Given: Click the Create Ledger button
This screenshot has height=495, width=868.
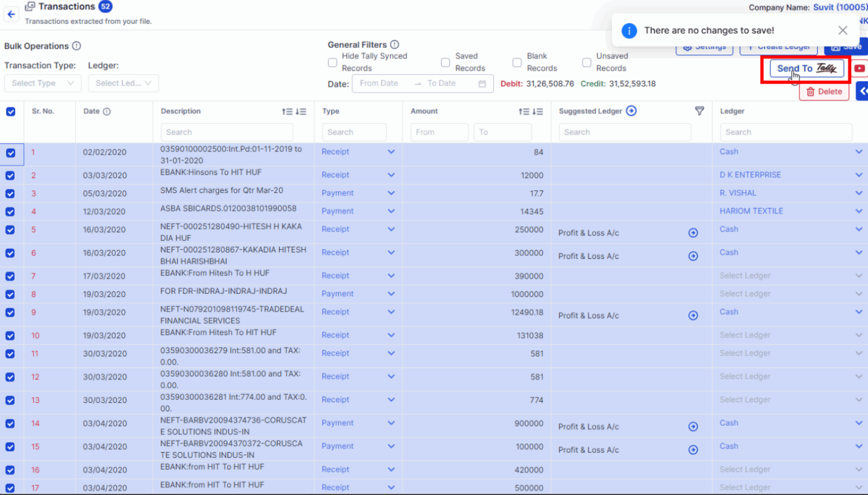Looking at the screenshot, I should click(x=778, y=47).
